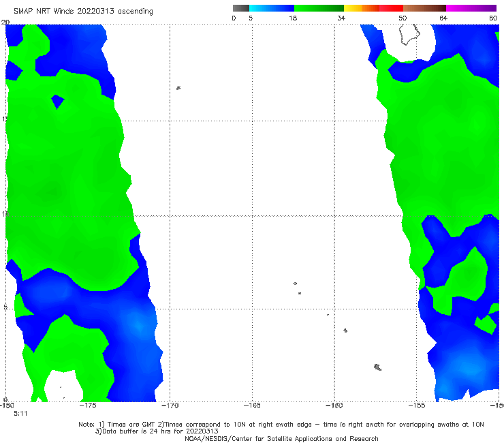This screenshot has height=443, width=504.
Task: Click the 'NOAA/NESDIS/Center for Satellite Applications and Research' credit
Action: pyautogui.click(x=281, y=438)
